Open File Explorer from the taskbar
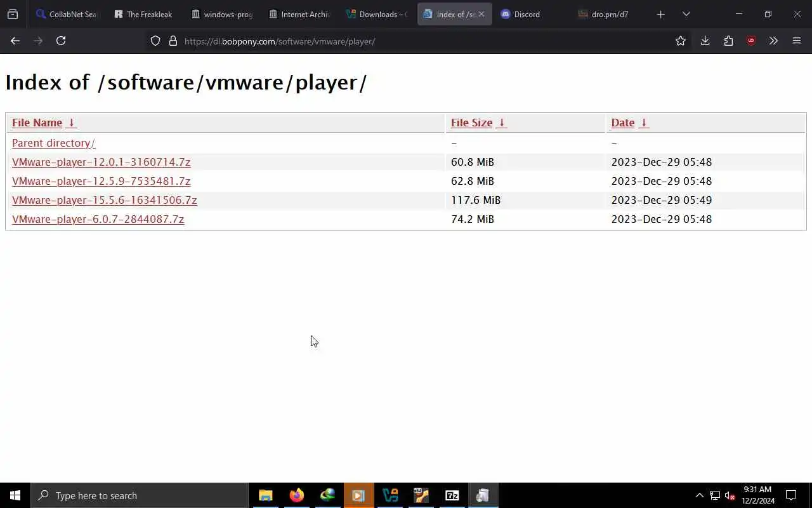 click(265, 495)
